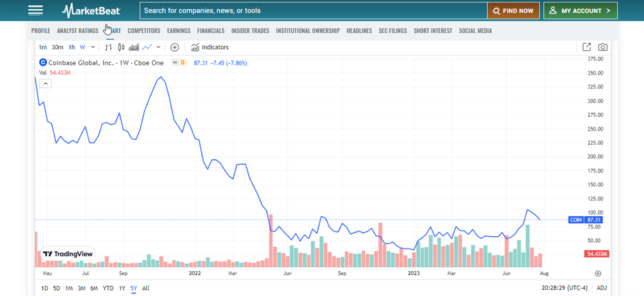Screen dimensions: 644x296
Task: Click the compare or add symbol plus icon
Action: [174, 47]
